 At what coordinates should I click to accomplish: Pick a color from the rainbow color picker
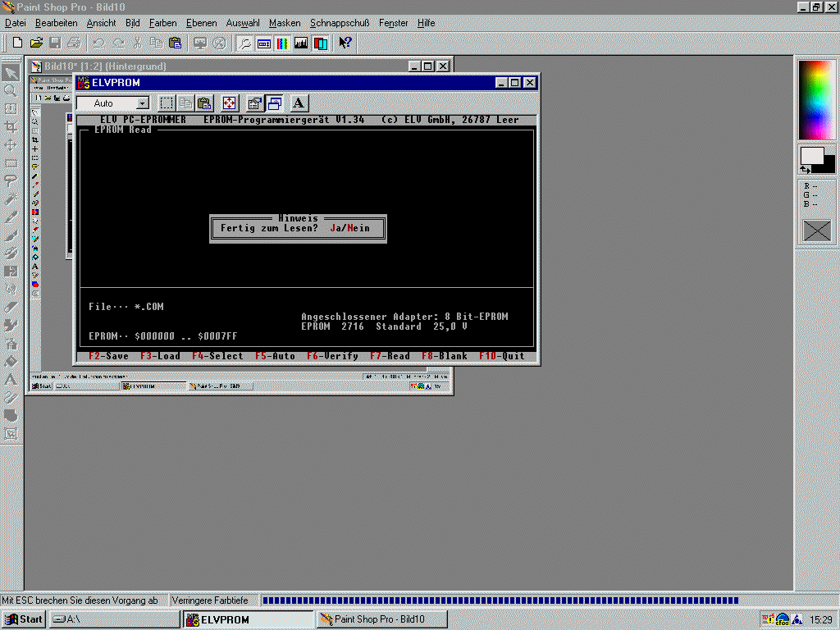[816, 100]
